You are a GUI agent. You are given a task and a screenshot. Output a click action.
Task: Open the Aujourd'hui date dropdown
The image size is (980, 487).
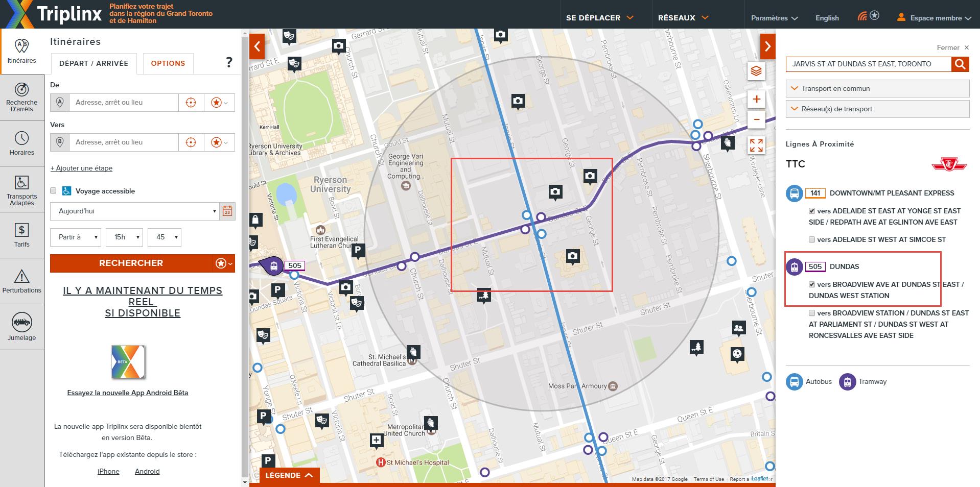[135, 211]
